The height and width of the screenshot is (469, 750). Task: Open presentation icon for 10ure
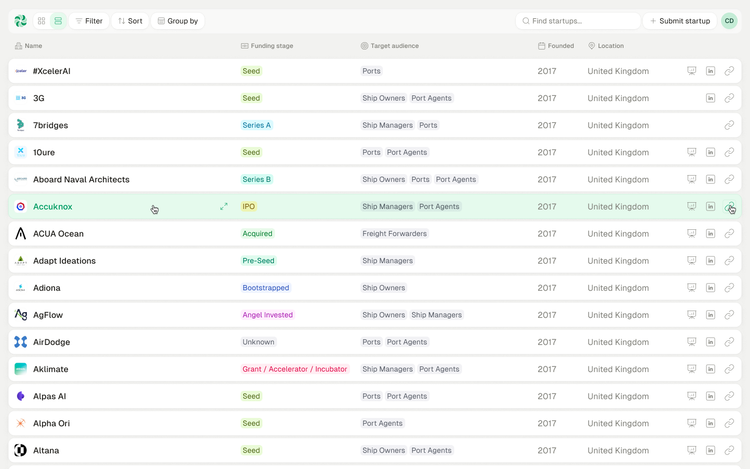692,153
